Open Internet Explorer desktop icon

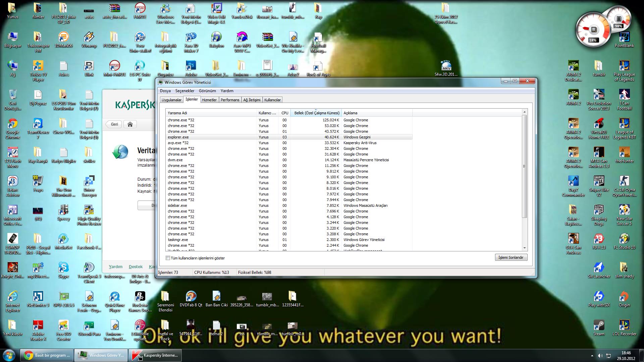pyautogui.click(x=13, y=301)
